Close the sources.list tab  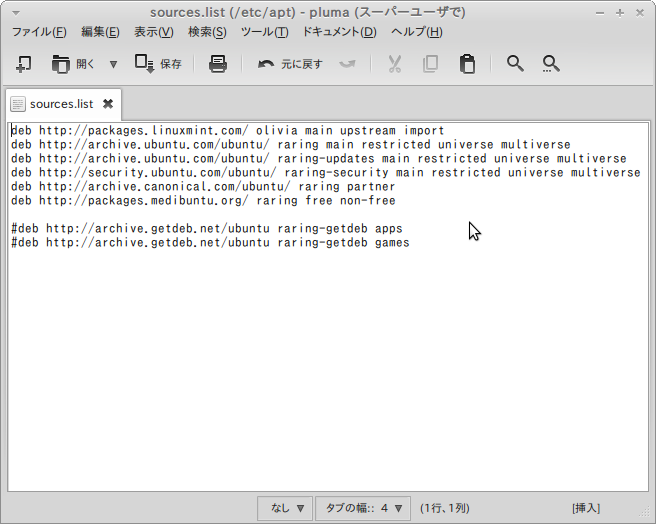108,104
